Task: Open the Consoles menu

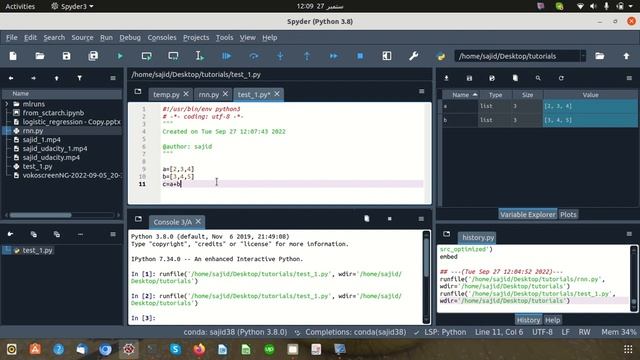Action: point(162,38)
